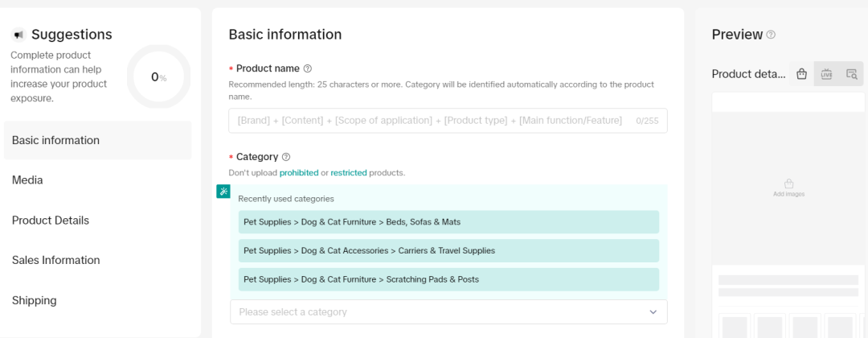
Task: Click the Preview help icon
Action: (x=771, y=35)
